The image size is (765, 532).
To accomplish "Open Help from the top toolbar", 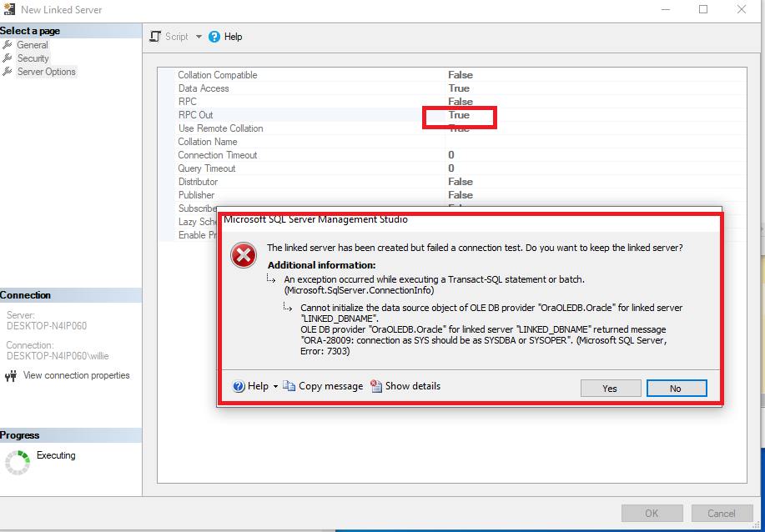I will point(225,37).
